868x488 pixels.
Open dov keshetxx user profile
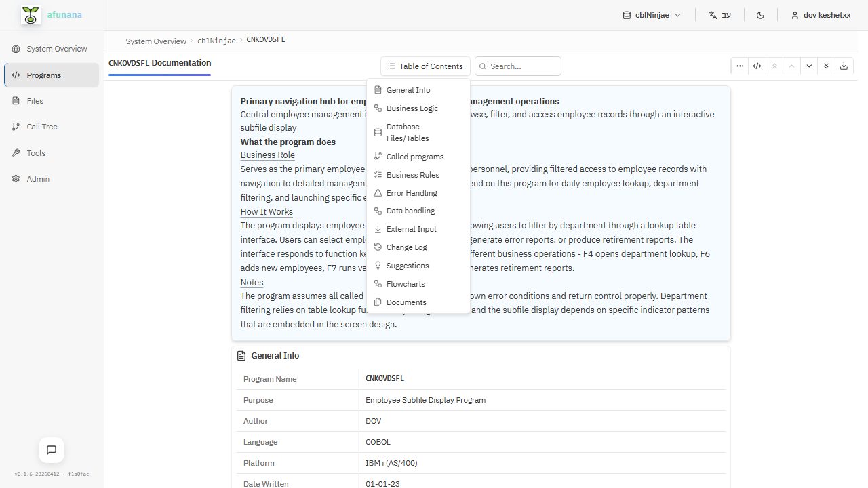click(x=821, y=14)
